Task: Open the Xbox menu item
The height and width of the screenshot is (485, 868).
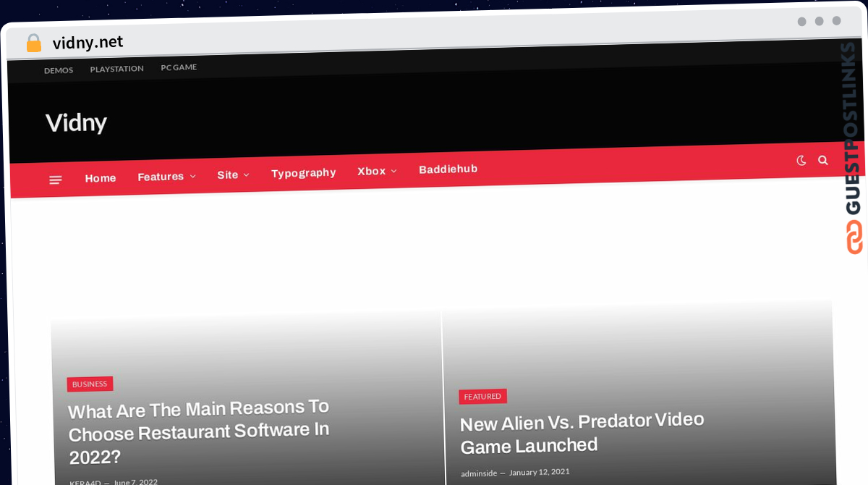Action: tap(371, 171)
